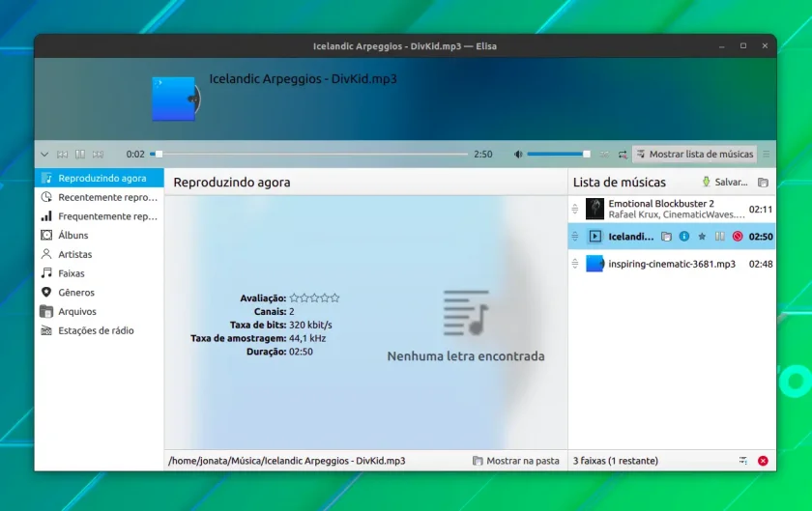812x511 pixels.
Task: Open Frequentemente reproduzidas view
Action: 100,216
